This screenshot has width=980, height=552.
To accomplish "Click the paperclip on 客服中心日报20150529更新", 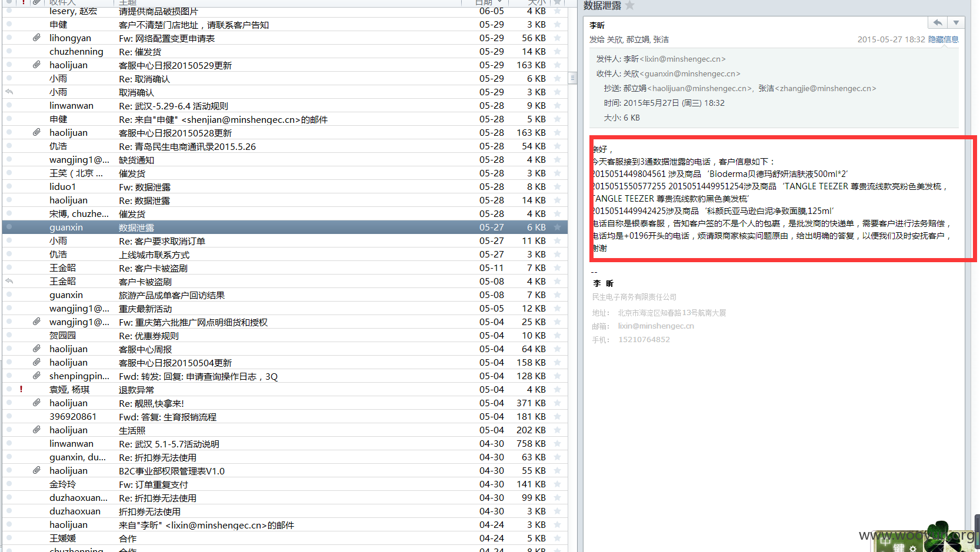I will tap(36, 65).
